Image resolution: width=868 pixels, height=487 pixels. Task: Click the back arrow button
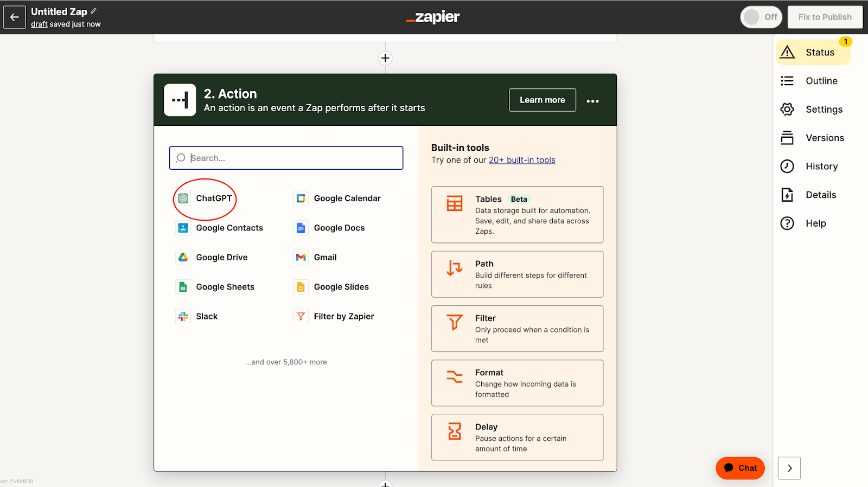(x=15, y=17)
